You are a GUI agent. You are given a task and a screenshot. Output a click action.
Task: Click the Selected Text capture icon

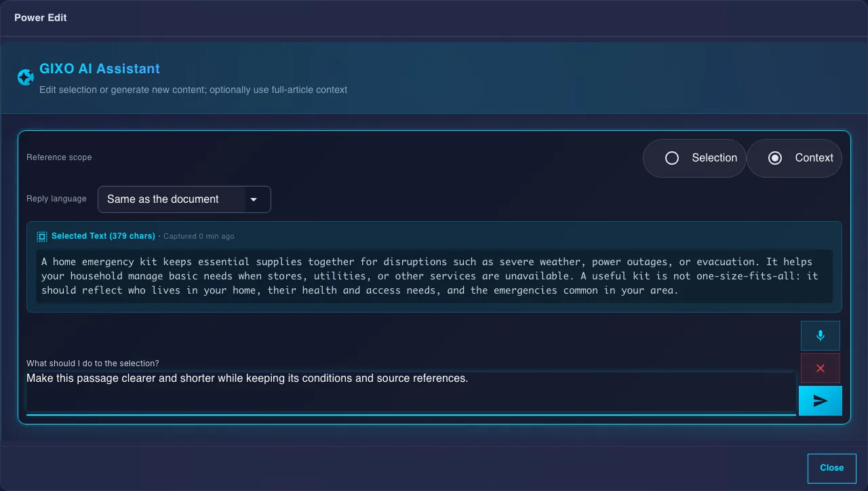pyautogui.click(x=42, y=236)
